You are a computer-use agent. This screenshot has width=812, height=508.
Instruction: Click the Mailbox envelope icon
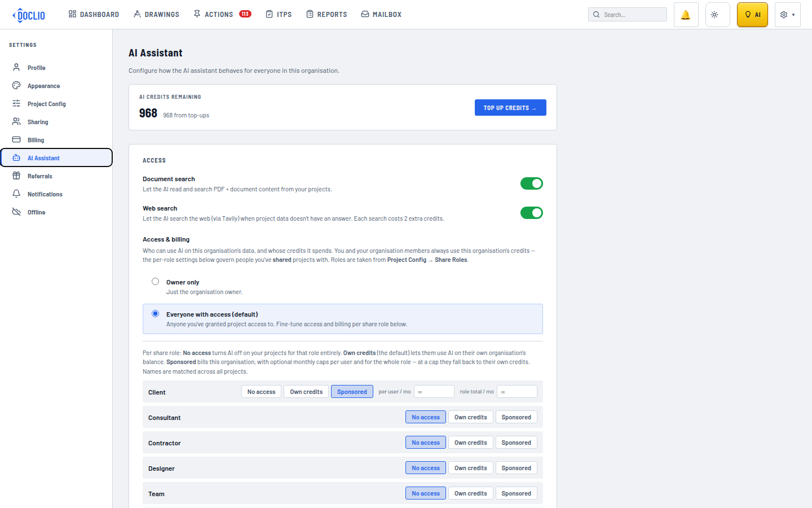pyautogui.click(x=365, y=14)
